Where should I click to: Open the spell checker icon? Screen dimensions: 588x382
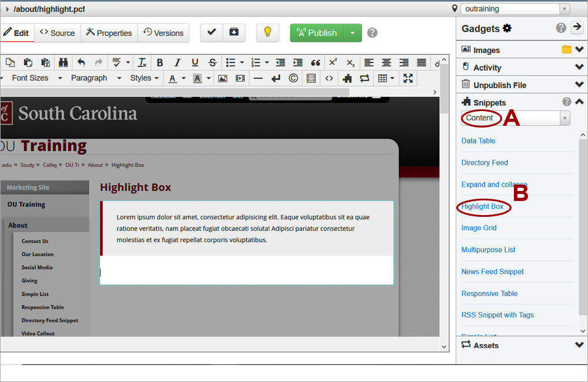coord(115,62)
